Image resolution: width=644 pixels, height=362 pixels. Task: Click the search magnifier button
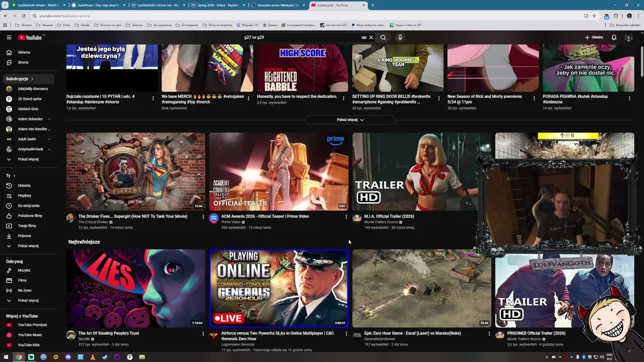click(383, 37)
